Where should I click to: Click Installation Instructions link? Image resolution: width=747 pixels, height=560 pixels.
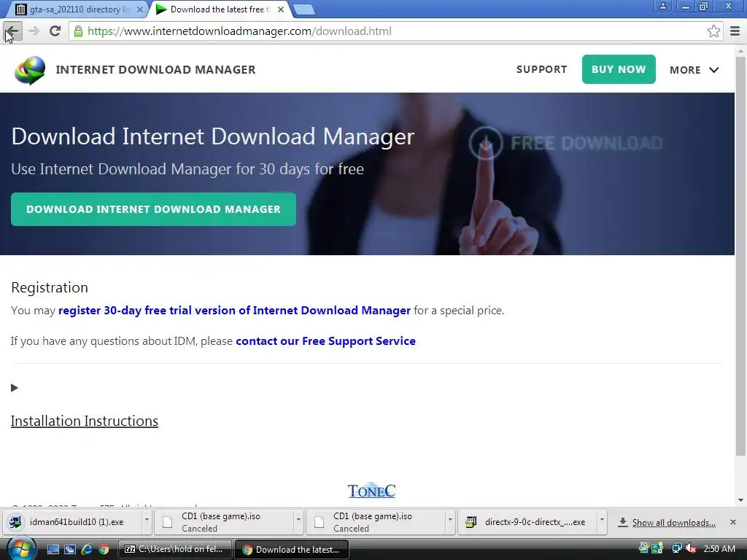(x=85, y=421)
